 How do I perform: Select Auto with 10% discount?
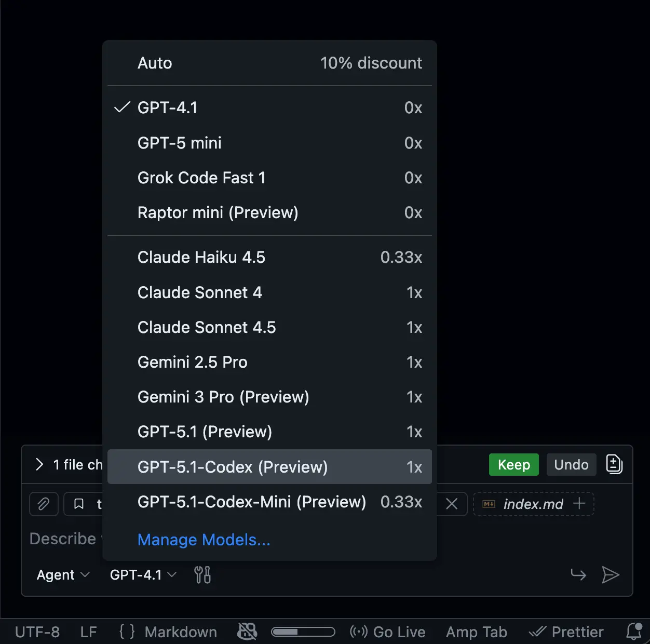coord(155,63)
